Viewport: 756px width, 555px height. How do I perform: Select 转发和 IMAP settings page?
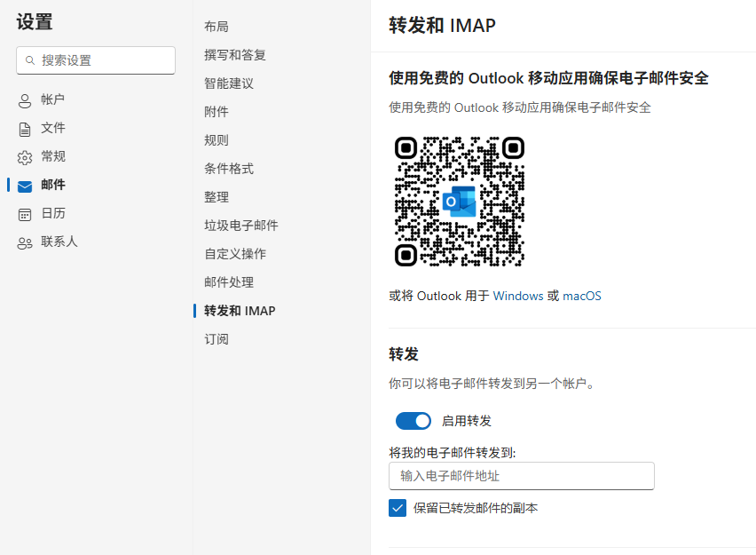click(240, 312)
